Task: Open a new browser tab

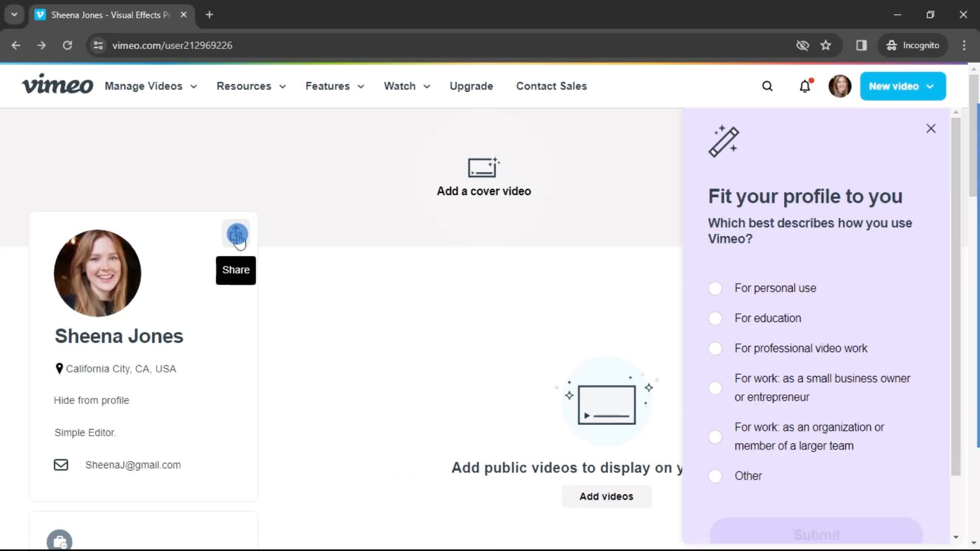Action: pos(209,15)
